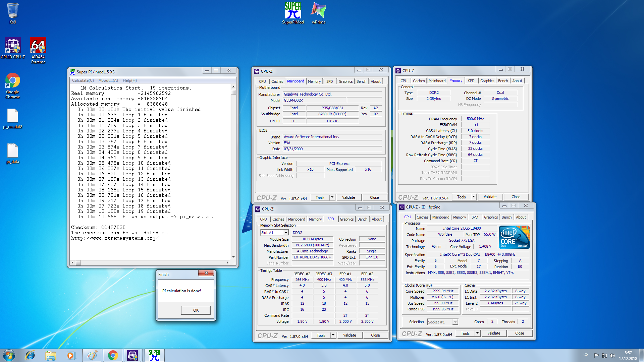
Task: Click the network tray icon
Action: pyautogui.click(x=604, y=356)
